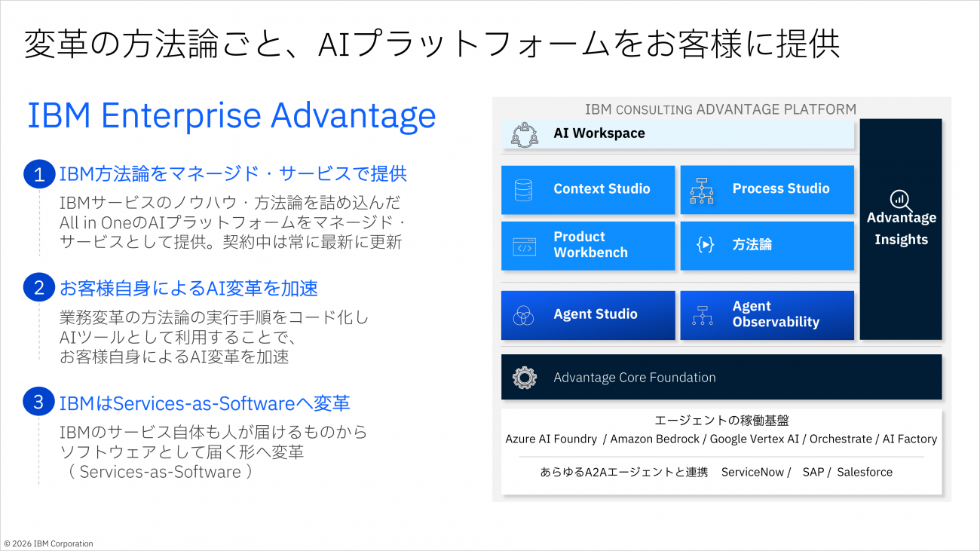Click the numbered circle 2
This screenshot has height=551, width=980.
coord(39,288)
